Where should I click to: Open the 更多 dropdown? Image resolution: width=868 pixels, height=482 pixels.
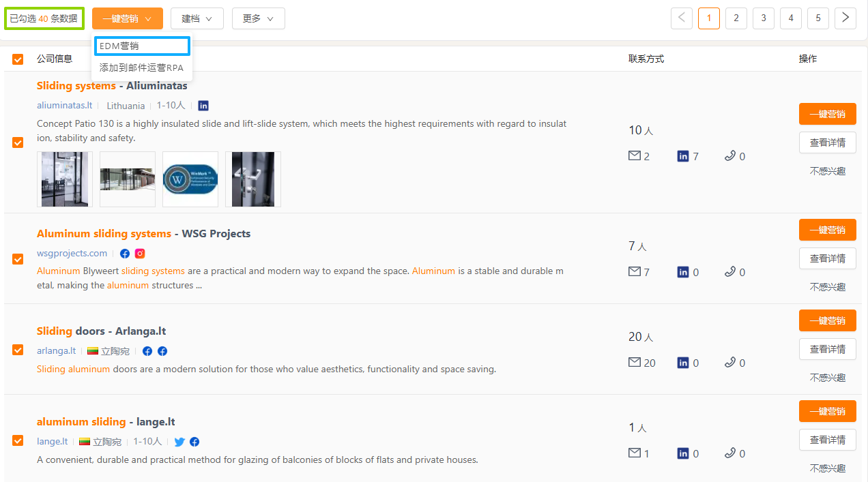259,18
